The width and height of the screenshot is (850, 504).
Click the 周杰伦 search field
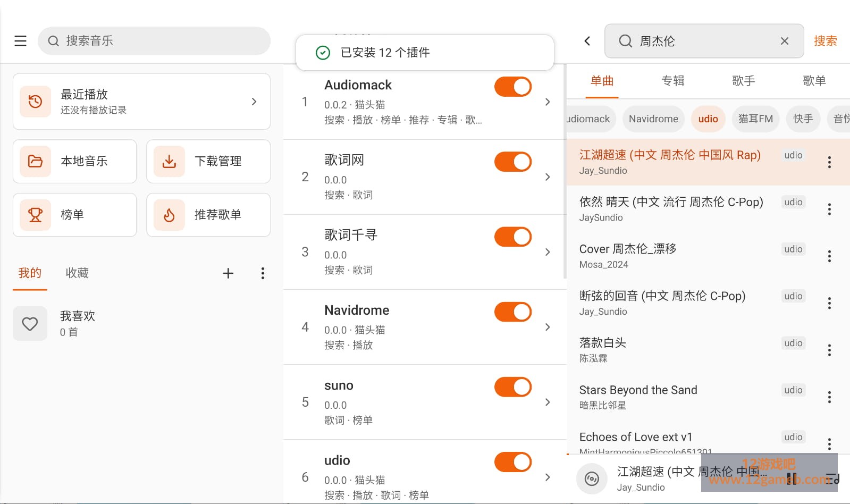coord(704,41)
